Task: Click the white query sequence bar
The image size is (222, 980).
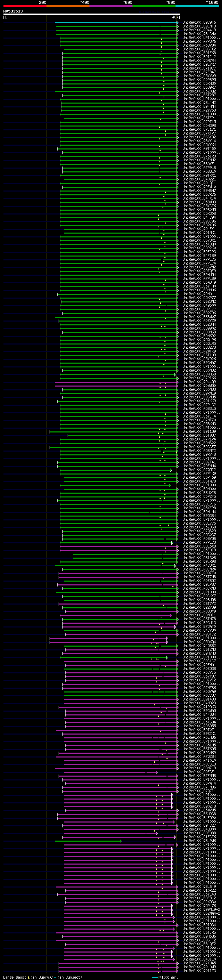Action: pyautogui.click(x=92, y=14)
